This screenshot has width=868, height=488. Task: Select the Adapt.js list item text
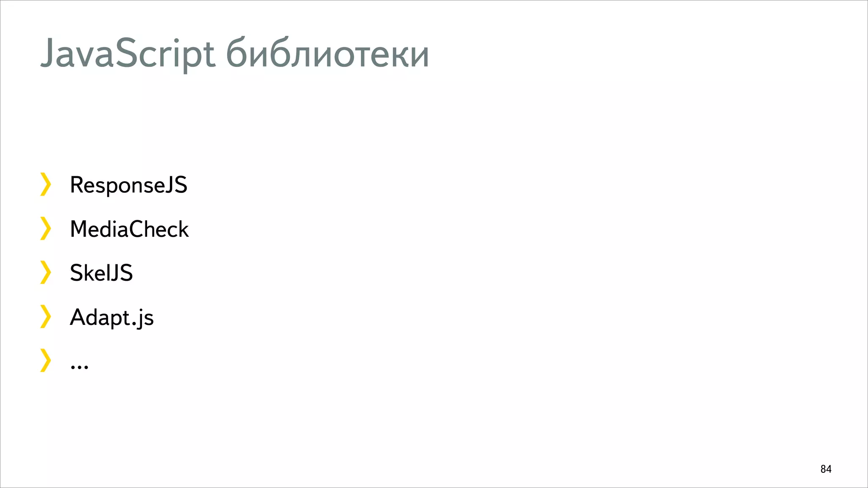pos(112,318)
